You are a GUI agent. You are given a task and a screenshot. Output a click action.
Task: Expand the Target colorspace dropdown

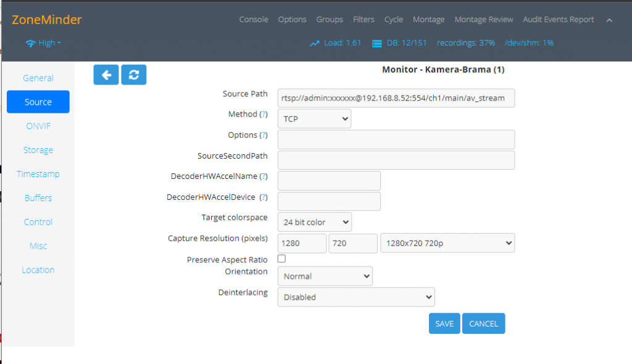(314, 222)
